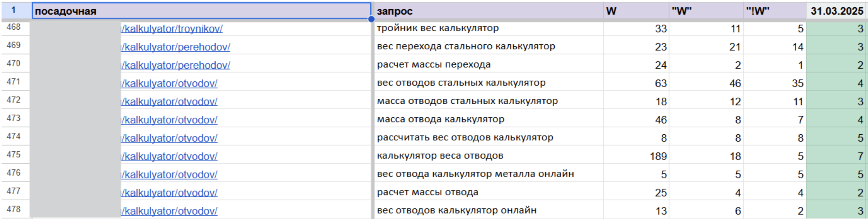This screenshot has width=868, height=219.
Task: Open the otvodov link in row 475
Action: [x=169, y=157]
